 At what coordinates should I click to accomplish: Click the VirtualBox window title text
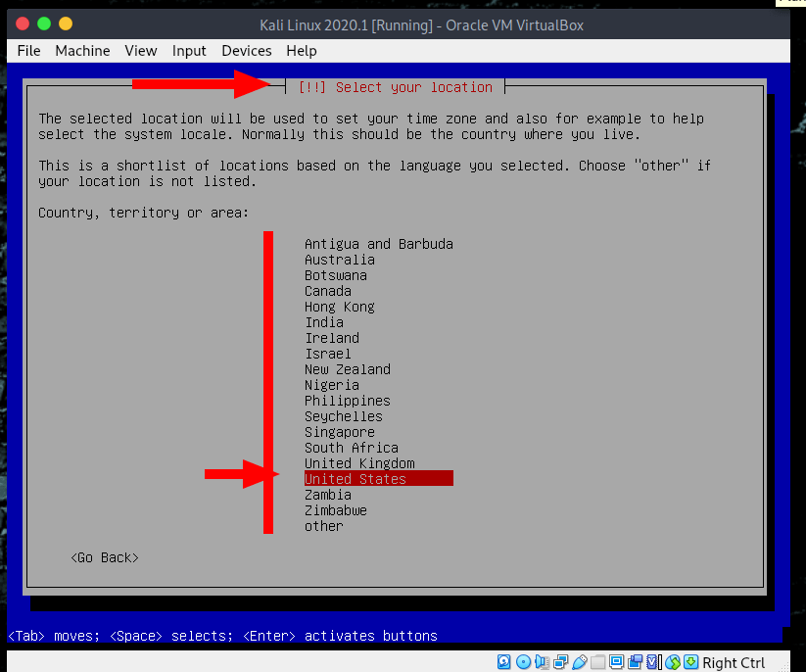(421, 25)
